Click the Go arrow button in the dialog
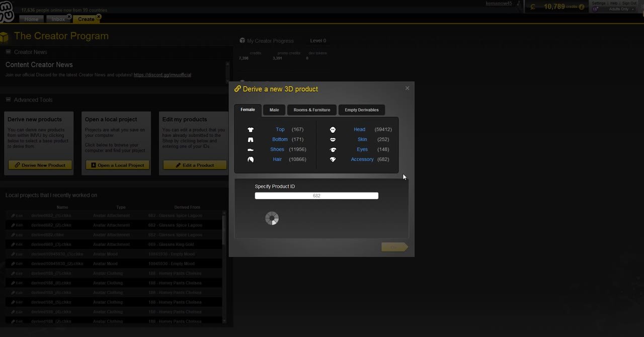 click(x=394, y=247)
